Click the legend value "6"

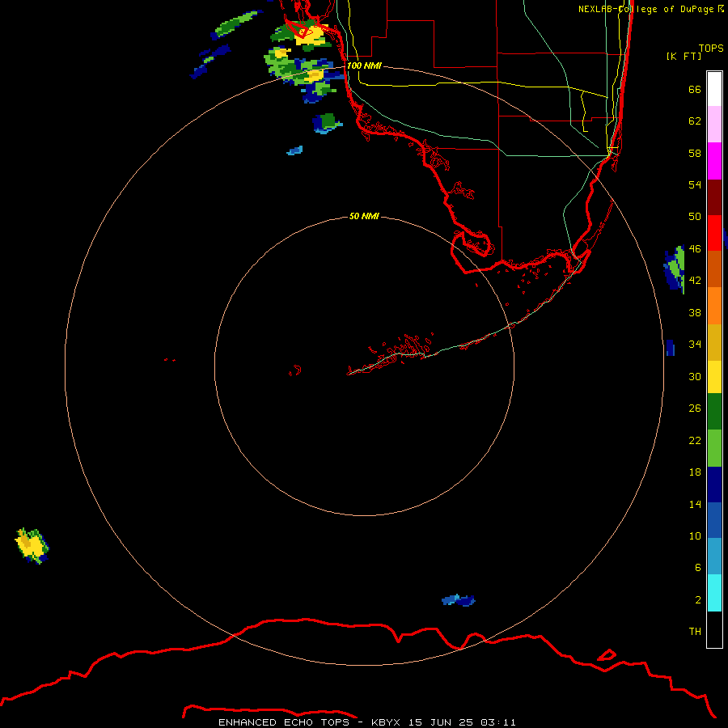pos(698,568)
